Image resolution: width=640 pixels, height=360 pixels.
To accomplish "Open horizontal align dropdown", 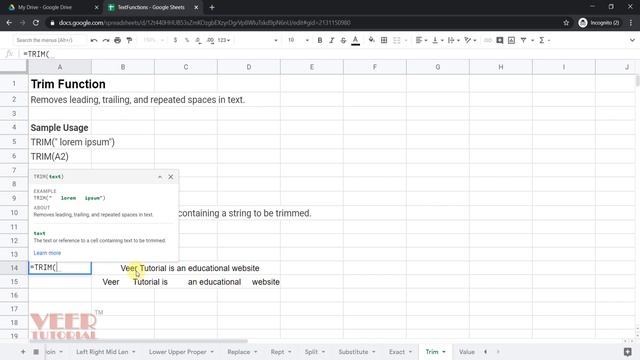I will click(421, 40).
